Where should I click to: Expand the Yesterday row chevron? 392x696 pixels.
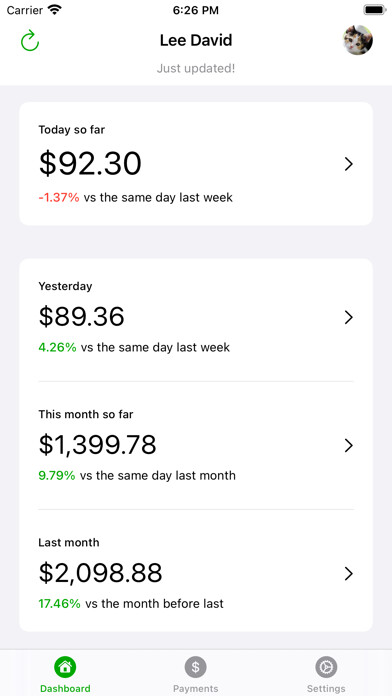click(349, 317)
